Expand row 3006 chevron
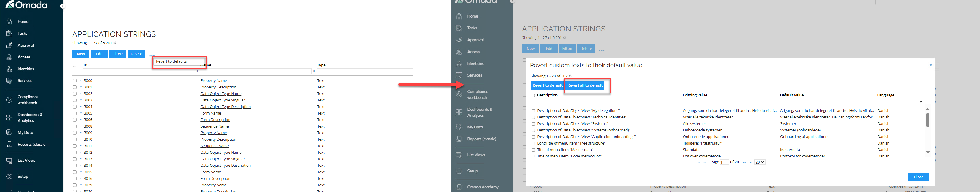This screenshot has width=980, height=192. tap(81, 120)
